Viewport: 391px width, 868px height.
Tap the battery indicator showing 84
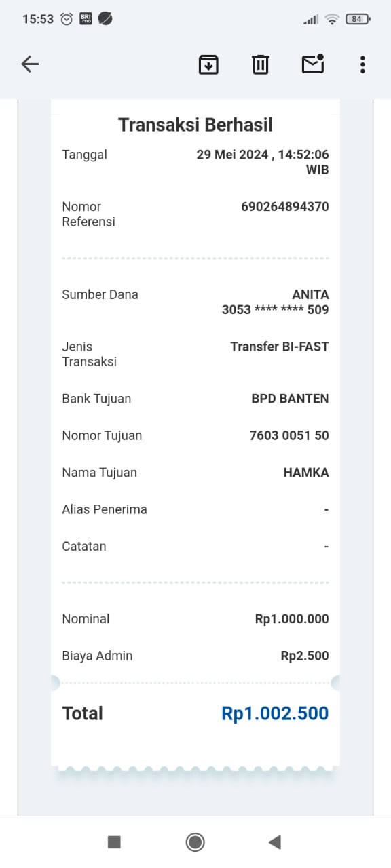[356, 19]
